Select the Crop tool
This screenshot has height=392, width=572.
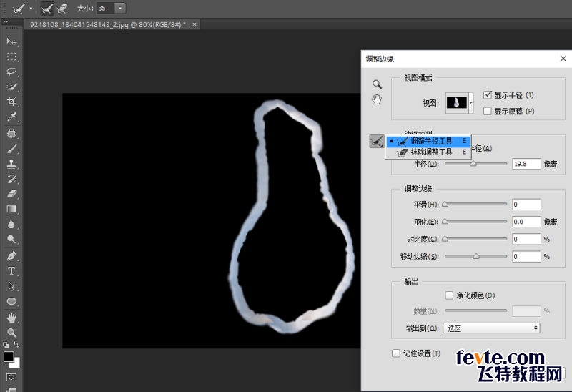tap(11, 102)
